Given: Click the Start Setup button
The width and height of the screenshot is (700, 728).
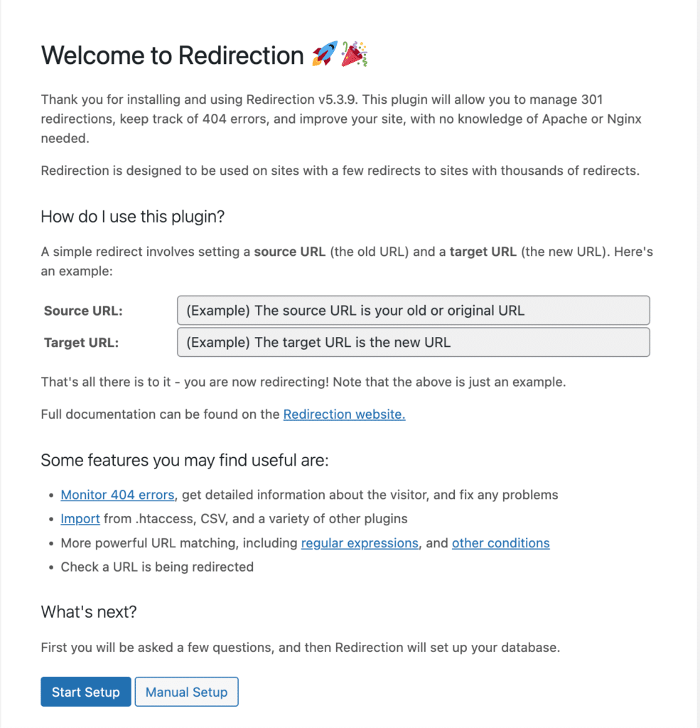Looking at the screenshot, I should [x=86, y=692].
